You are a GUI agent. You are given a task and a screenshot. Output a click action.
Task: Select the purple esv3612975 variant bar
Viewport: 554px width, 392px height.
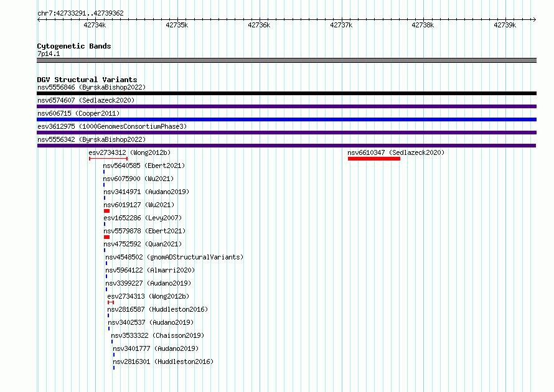[286, 133]
